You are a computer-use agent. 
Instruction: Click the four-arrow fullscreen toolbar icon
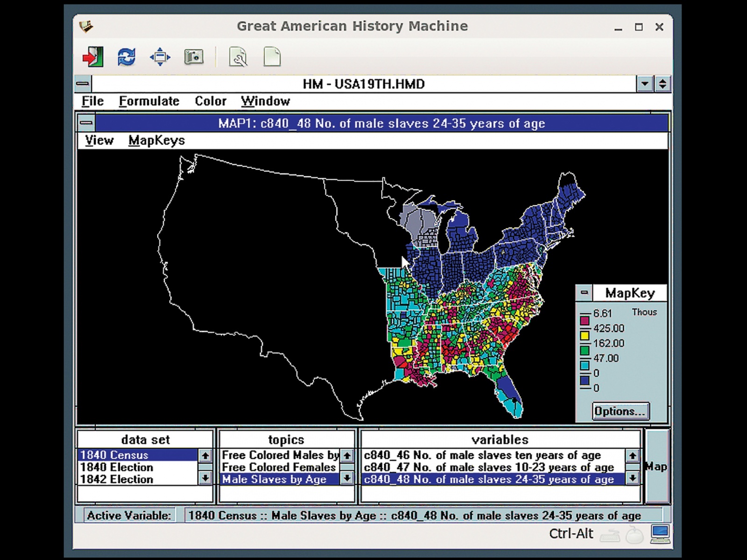160,57
